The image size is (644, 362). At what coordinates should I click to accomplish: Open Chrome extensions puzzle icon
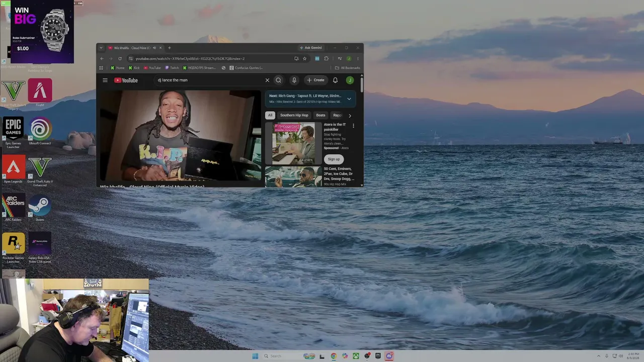coord(326,58)
